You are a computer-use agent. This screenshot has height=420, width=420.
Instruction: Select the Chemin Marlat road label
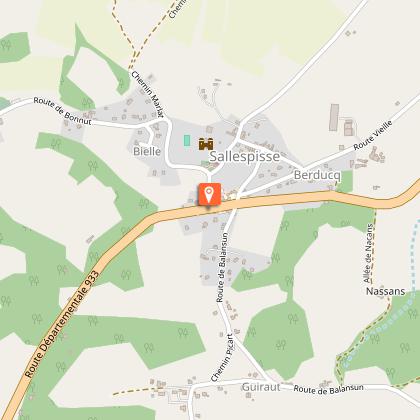[148, 94]
